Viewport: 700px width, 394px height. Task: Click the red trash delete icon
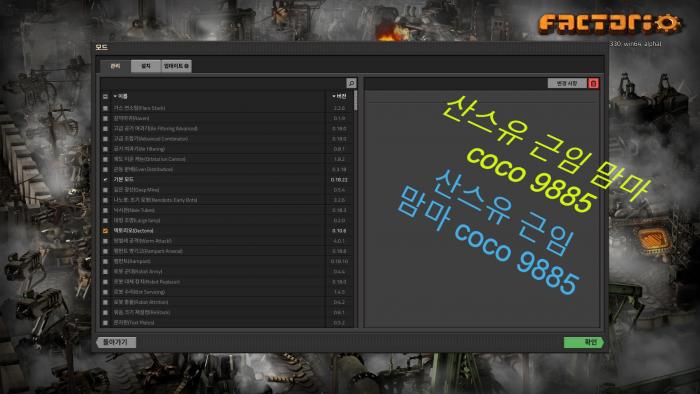tap(593, 83)
